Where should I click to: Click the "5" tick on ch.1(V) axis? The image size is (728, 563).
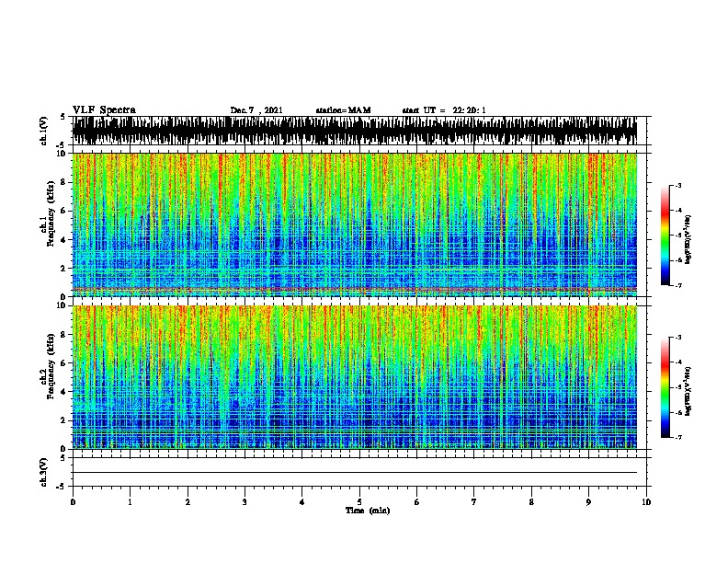(x=63, y=117)
